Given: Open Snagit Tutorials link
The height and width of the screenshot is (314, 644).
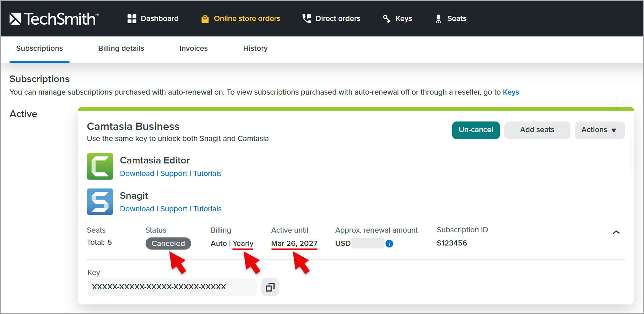Looking at the screenshot, I should point(207,209).
